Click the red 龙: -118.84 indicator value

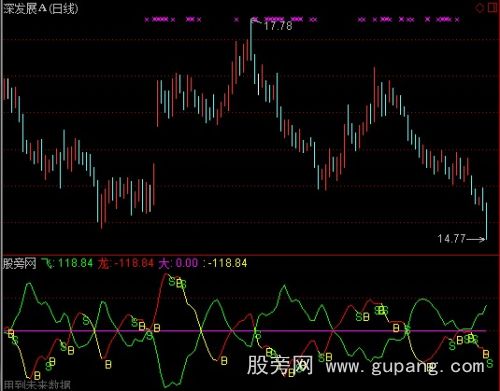click(x=126, y=263)
